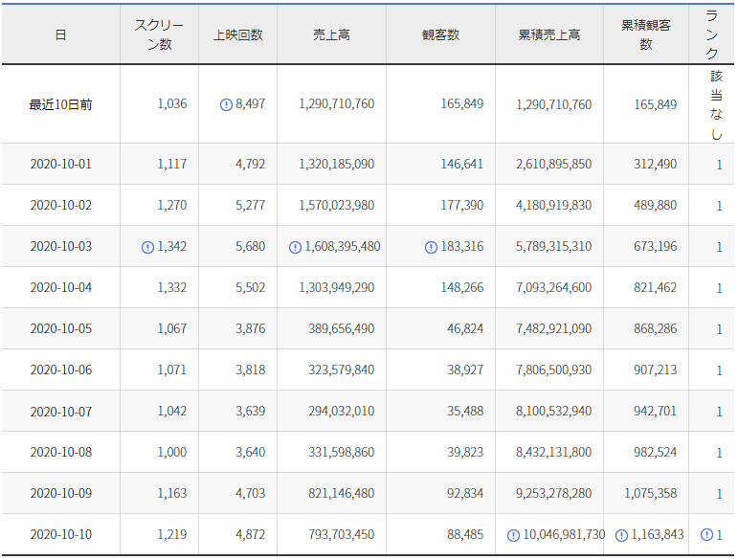
Task: Click the 2020-10-05 date cell
Action: pyautogui.click(x=60, y=329)
